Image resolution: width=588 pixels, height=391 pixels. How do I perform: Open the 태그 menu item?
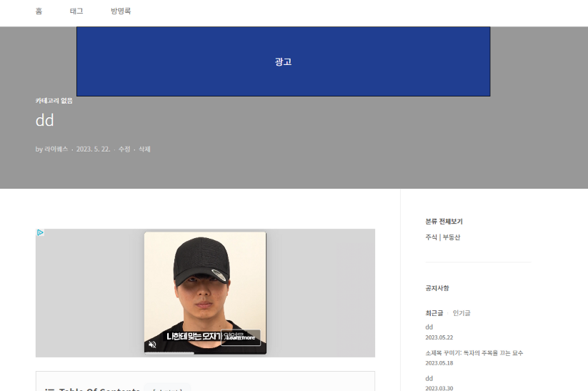click(76, 11)
